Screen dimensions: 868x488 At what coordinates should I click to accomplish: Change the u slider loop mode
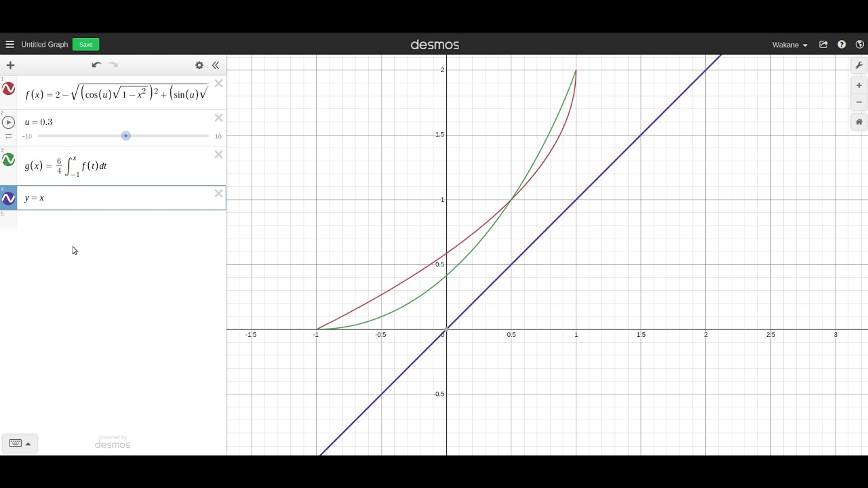click(9, 136)
